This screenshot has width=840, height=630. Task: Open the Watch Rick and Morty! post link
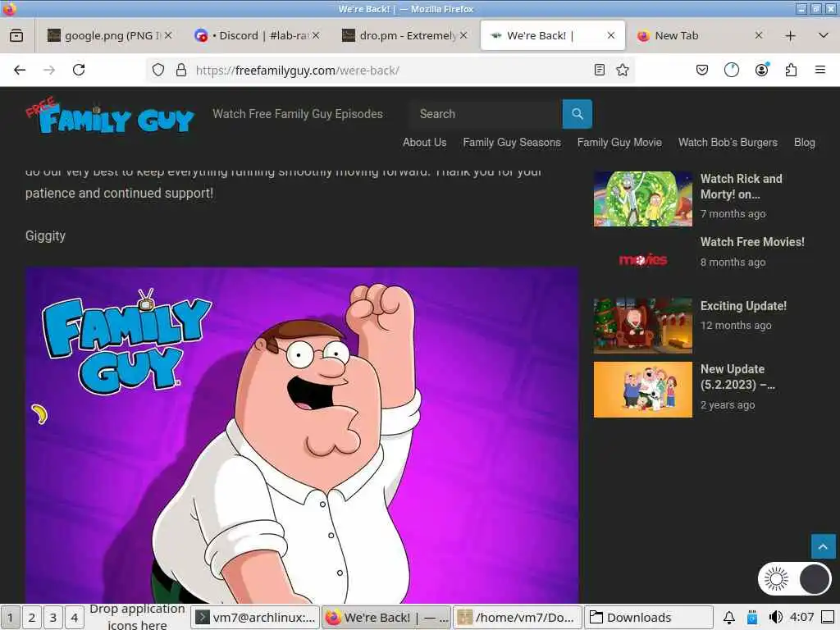(x=741, y=186)
